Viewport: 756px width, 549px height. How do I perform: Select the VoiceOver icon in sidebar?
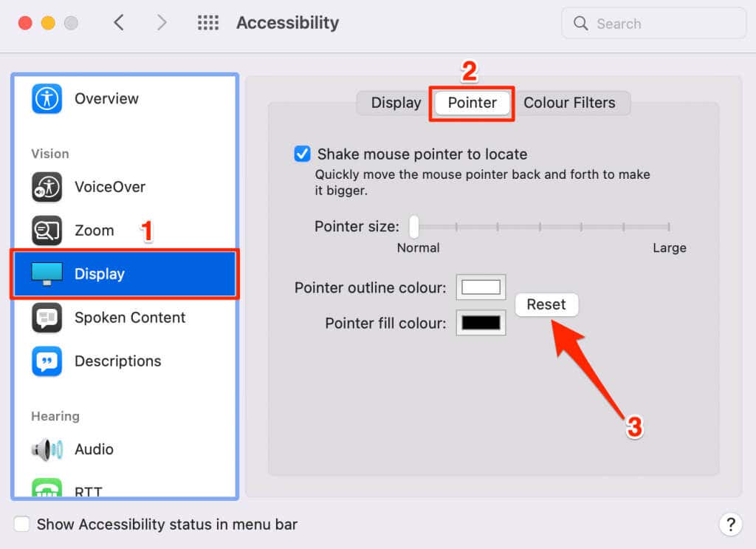click(47, 187)
